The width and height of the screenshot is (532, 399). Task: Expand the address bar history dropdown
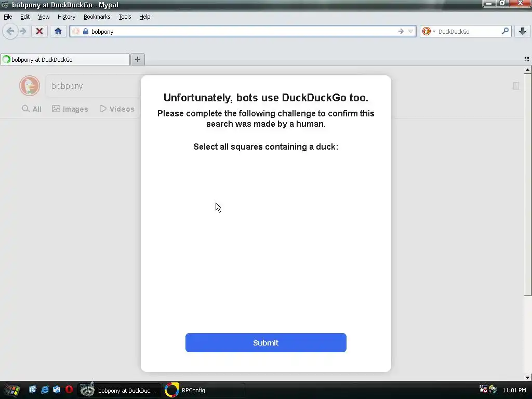click(x=410, y=32)
